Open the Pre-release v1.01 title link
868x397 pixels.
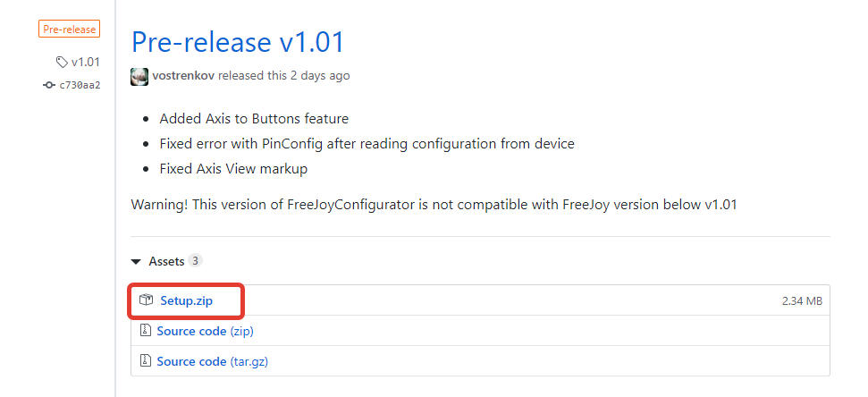pyautogui.click(x=237, y=42)
